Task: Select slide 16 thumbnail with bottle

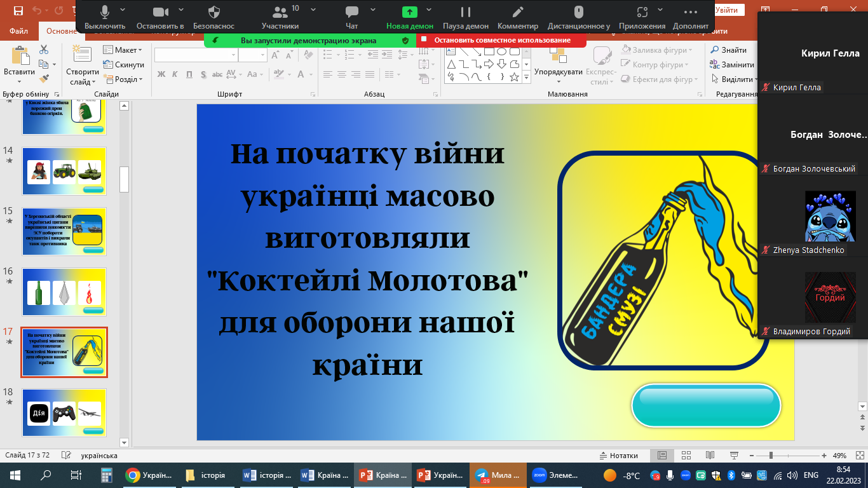Action: point(64,292)
